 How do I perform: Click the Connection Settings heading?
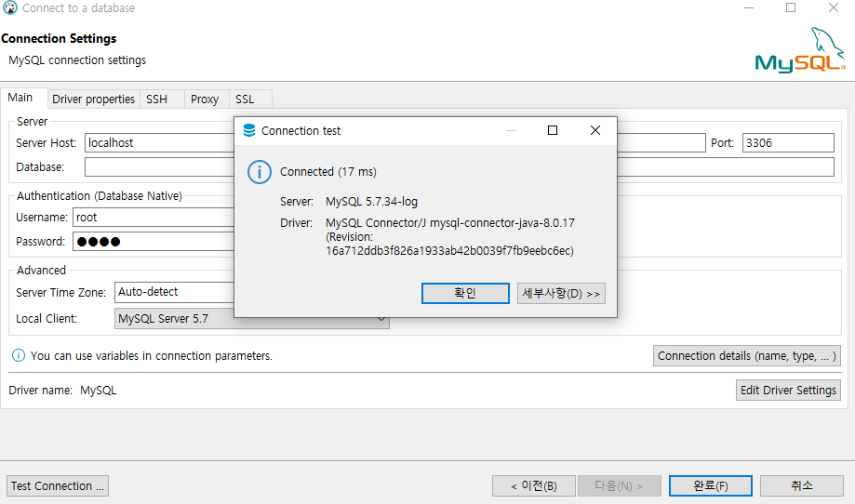coord(59,39)
